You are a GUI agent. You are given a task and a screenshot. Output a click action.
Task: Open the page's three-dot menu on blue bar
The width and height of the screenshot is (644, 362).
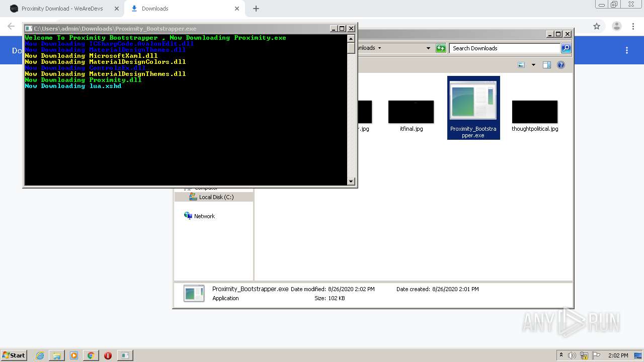627,50
